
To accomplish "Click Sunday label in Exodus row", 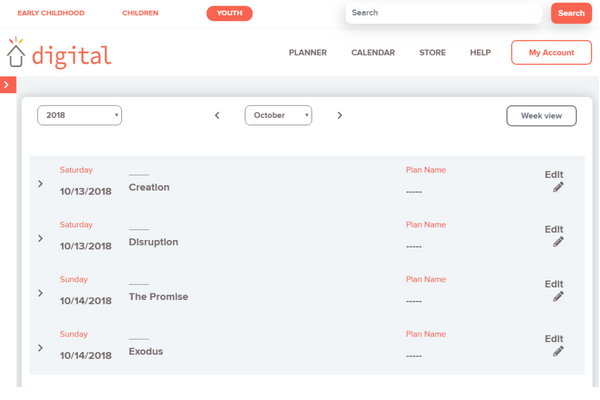I will (73, 334).
